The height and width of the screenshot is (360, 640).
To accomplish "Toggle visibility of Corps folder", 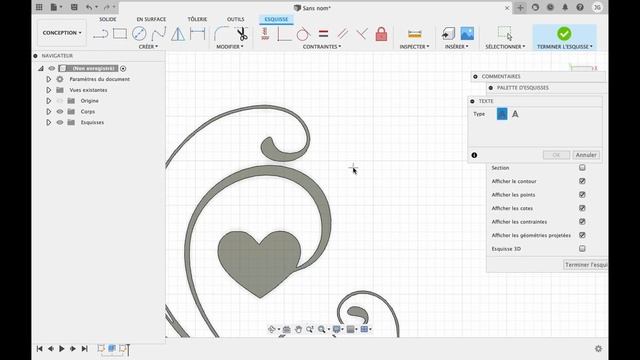I will [x=60, y=111].
